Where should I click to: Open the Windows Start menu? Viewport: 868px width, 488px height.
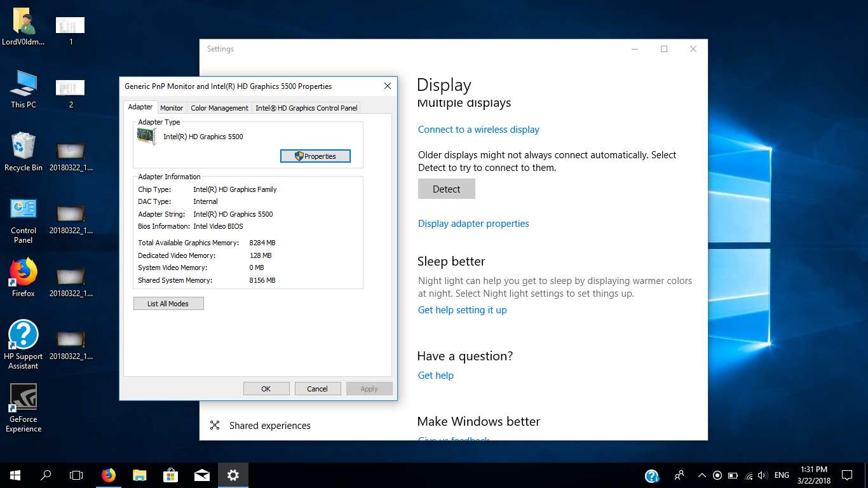click(15, 475)
